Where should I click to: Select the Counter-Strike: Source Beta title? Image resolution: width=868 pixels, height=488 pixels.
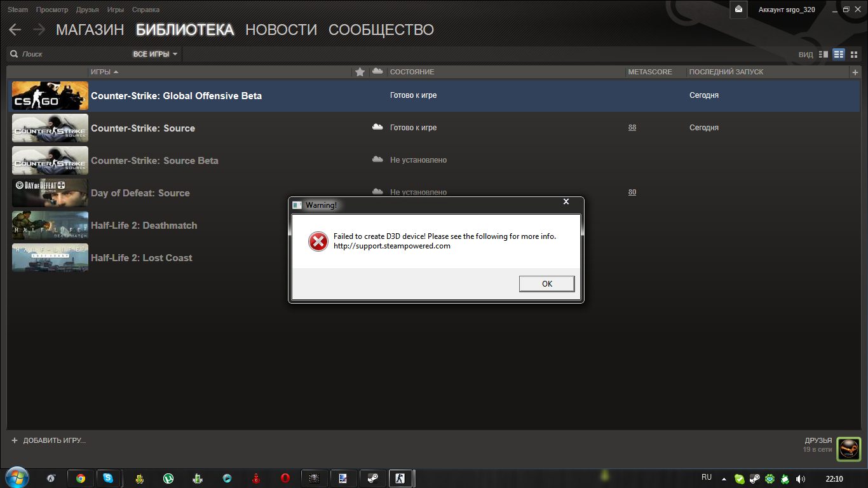click(x=154, y=161)
